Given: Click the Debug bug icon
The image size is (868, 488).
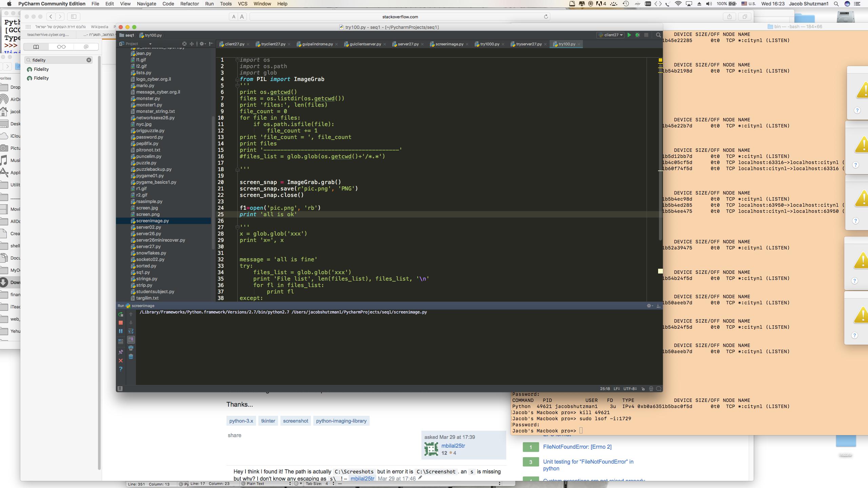Looking at the screenshot, I should [x=637, y=35].
